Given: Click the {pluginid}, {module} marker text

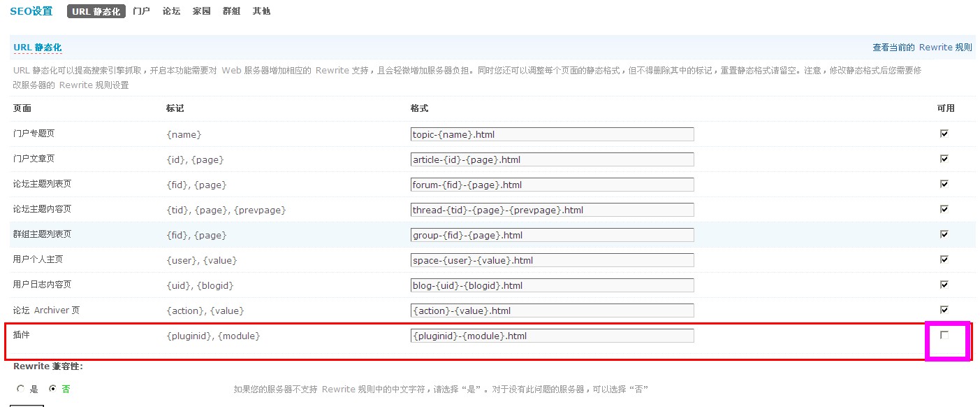Looking at the screenshot, I should 213,336.
